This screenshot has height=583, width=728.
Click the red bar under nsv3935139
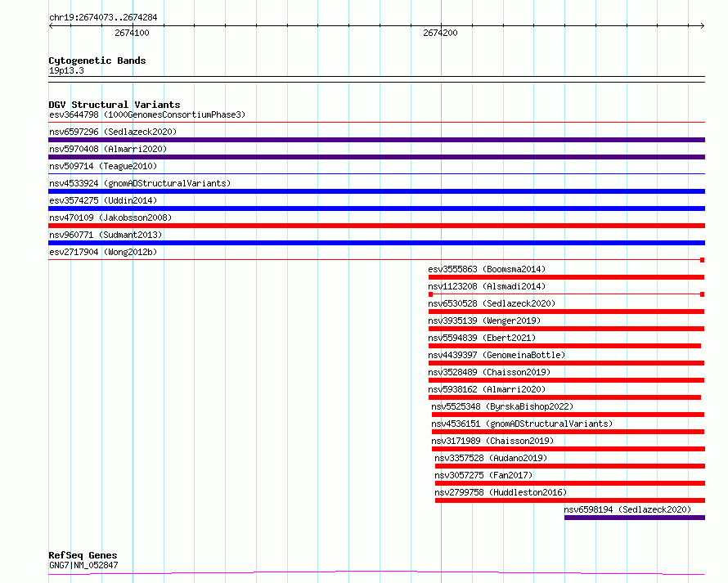pyautogui.click(x=566, y=329)
